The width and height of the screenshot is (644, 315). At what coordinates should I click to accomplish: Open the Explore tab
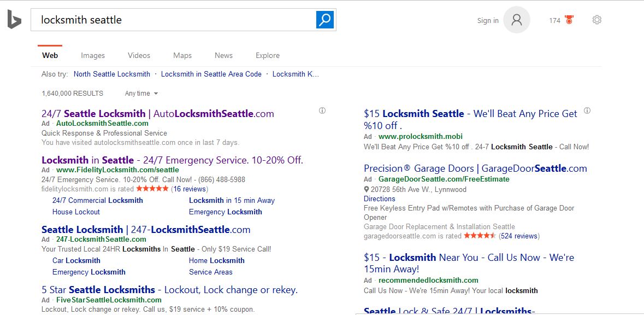(x=267, y=55)
